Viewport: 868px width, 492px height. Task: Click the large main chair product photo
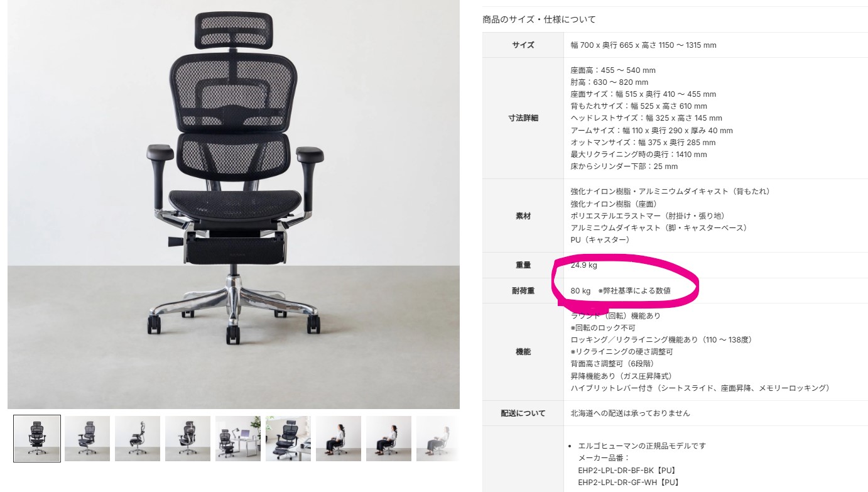[234, 204]
